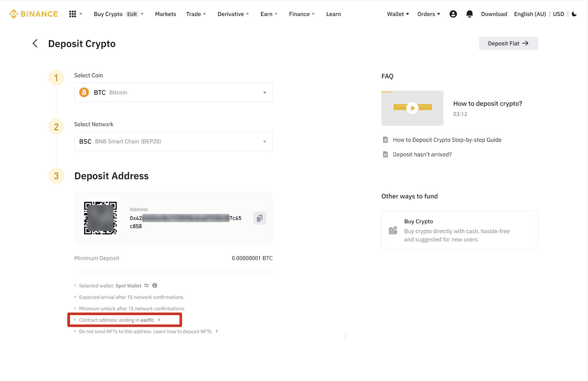Screen dimensions: 588x381
Task: Switch the selected wallet via transfer icon
Action: [x=147, y=286]
